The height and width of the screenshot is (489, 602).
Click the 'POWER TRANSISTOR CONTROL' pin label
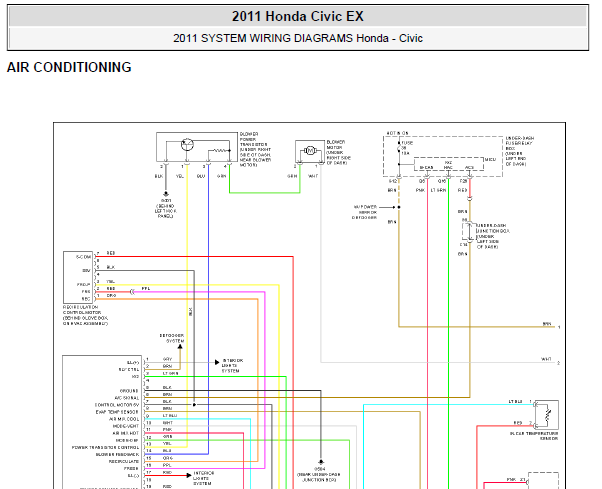(106, 448)
